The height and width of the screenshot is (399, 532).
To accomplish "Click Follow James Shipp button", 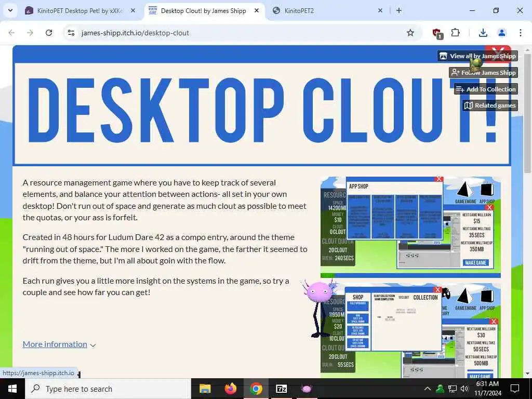I will (x=484, y=72).
